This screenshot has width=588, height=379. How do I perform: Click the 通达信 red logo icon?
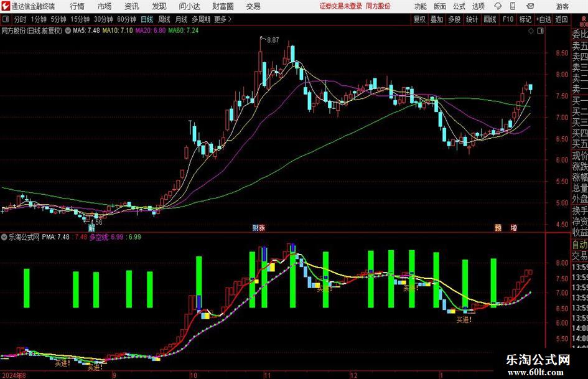pos(5,6)
